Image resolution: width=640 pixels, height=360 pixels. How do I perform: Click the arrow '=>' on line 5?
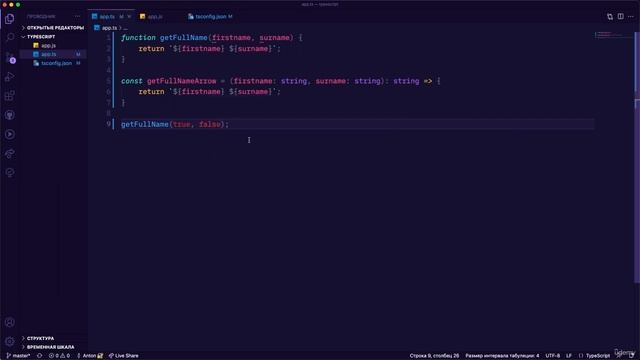tap(428, 81)
